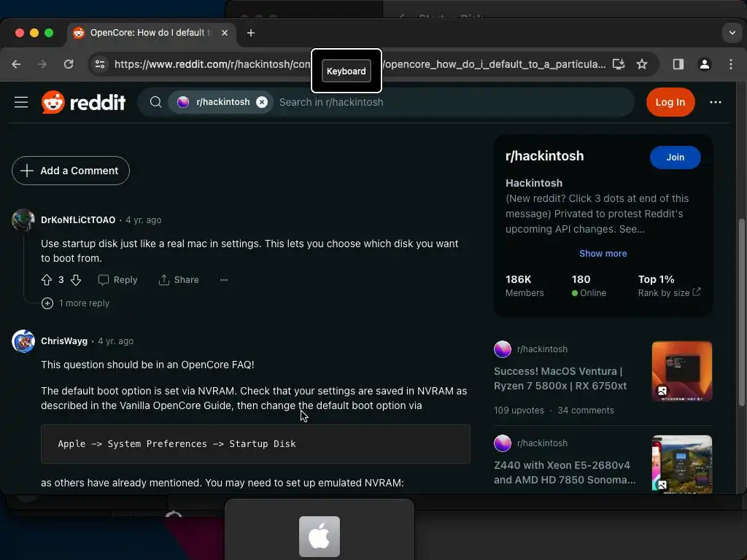The image size is (747, 560).
Task: Show more of community description
Action: [x=603, y=253]
